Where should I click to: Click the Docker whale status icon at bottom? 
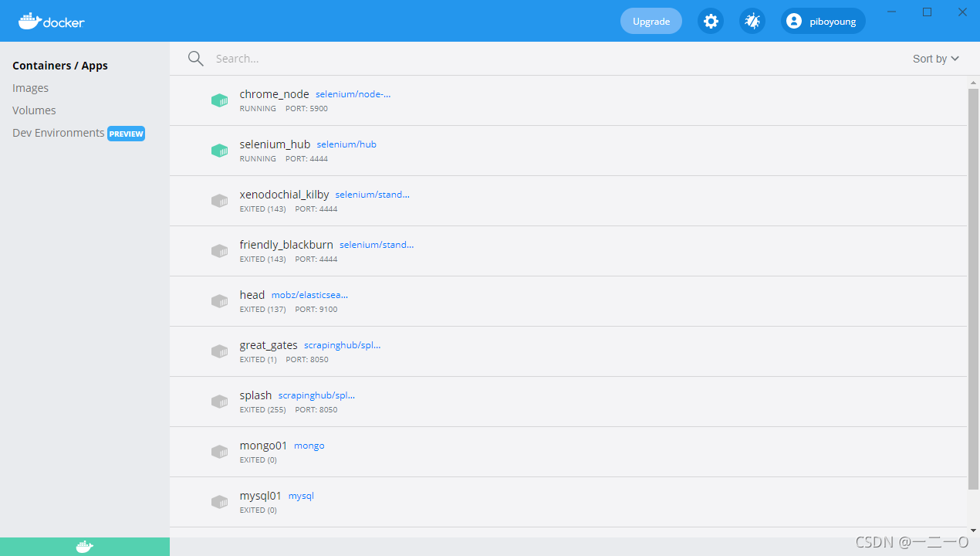85,547
